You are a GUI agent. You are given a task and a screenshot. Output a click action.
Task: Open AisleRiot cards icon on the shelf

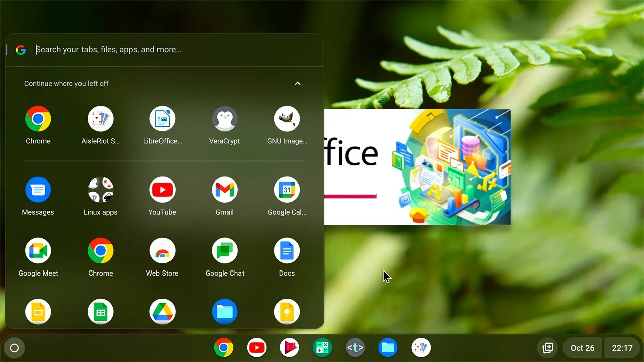(421, 348)
